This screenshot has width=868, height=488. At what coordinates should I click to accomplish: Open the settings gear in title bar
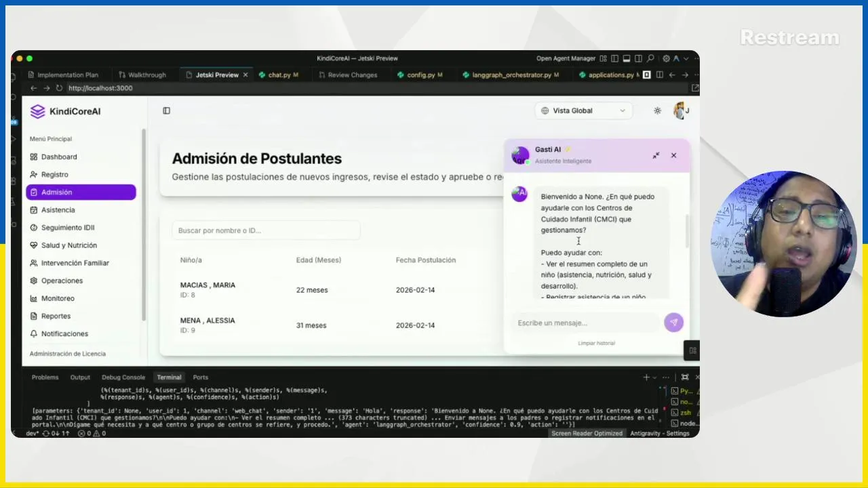(667, 58)
